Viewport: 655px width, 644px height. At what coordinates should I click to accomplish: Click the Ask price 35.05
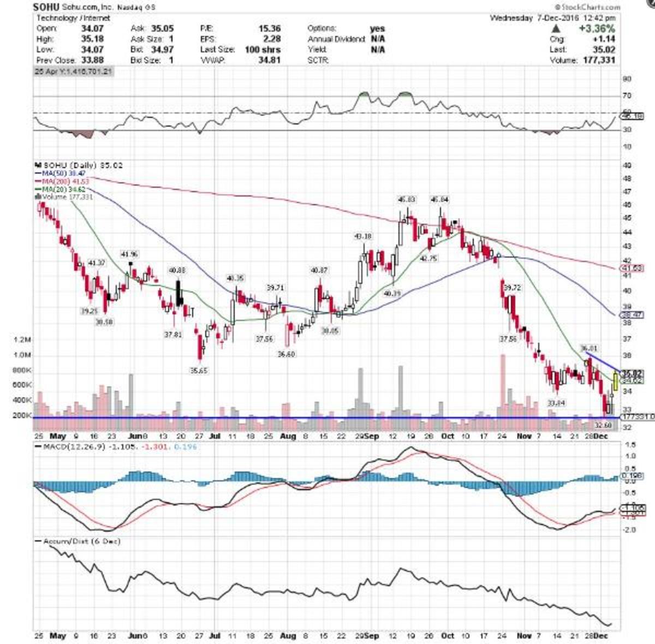pos(162,28)
